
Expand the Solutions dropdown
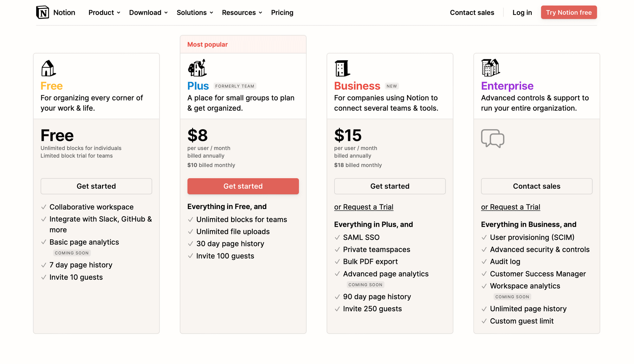pos(195,13)
